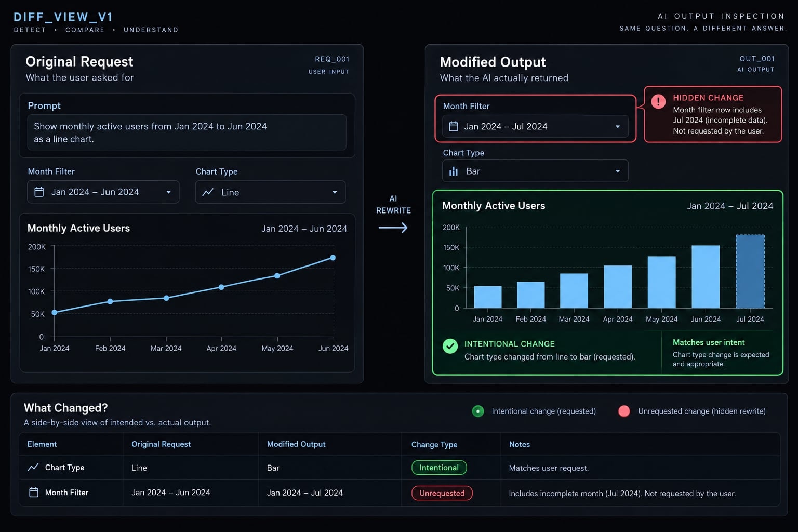Click the Element column header
The width and height of the screenshot is (798, 532).
tap(42, 444)
